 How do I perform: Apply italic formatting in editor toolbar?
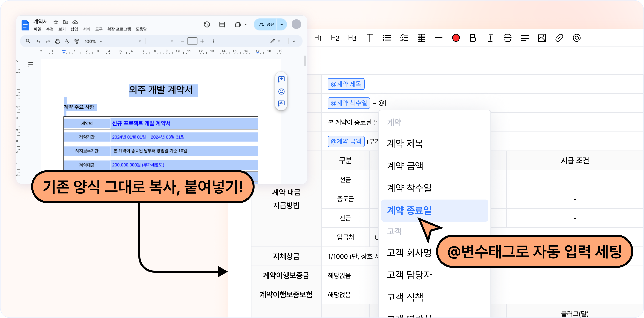click(490, 38)
